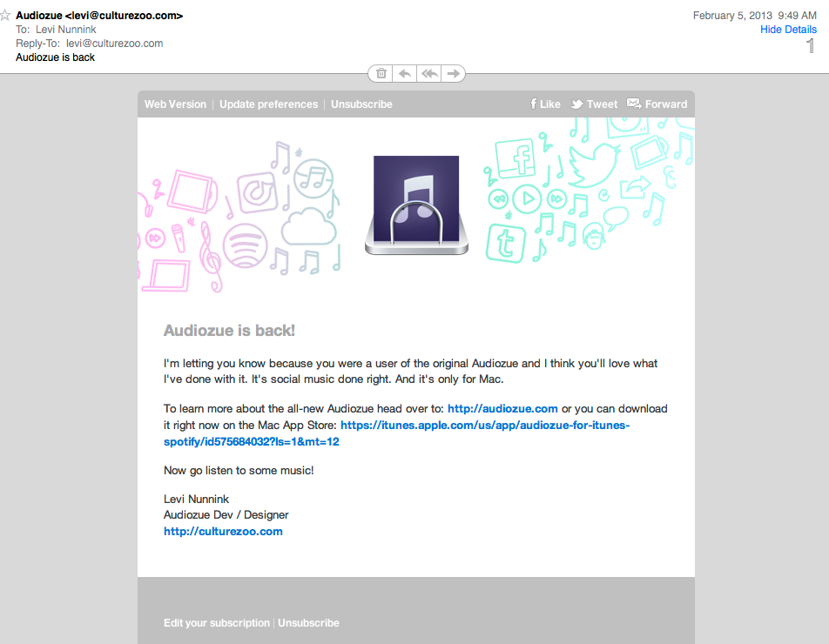Click the star flag next to Audiozue sender
Image resolution: width=829 pixels, height=644 pixels.
4,16
